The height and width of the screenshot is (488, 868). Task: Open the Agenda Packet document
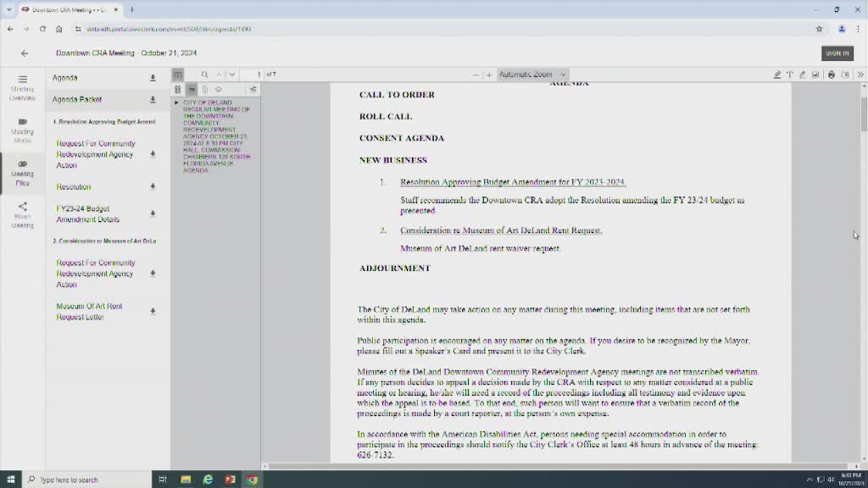(x=77, y=100)
